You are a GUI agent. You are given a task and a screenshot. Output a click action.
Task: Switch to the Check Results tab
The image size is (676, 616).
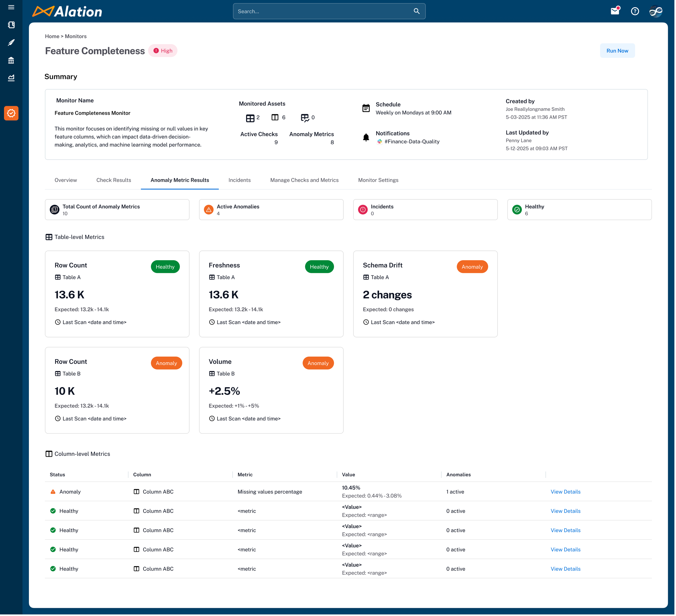(114, 180)
